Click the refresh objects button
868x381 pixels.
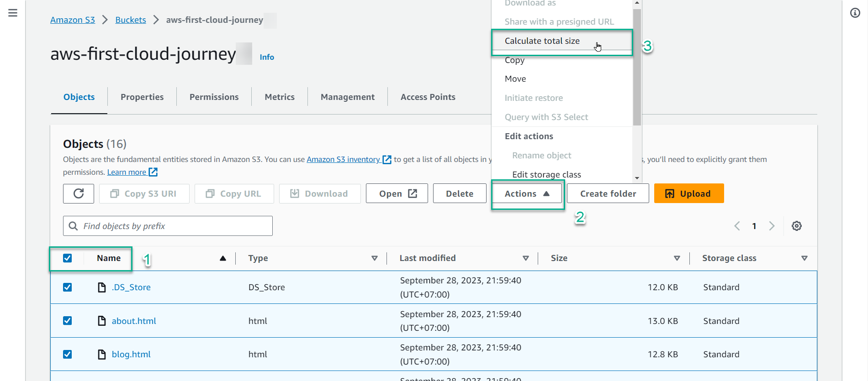pyautogui.click(x=79, y=193)
